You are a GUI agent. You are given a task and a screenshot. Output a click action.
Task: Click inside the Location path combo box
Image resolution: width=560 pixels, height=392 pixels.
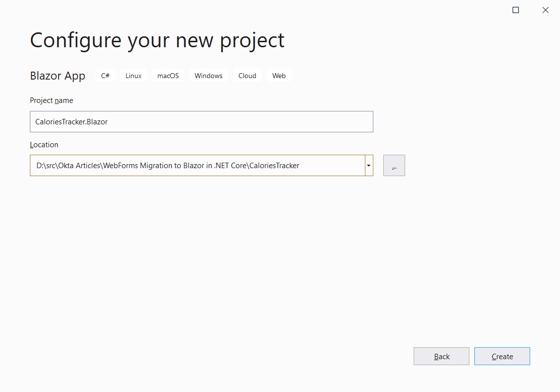point(197,166)
